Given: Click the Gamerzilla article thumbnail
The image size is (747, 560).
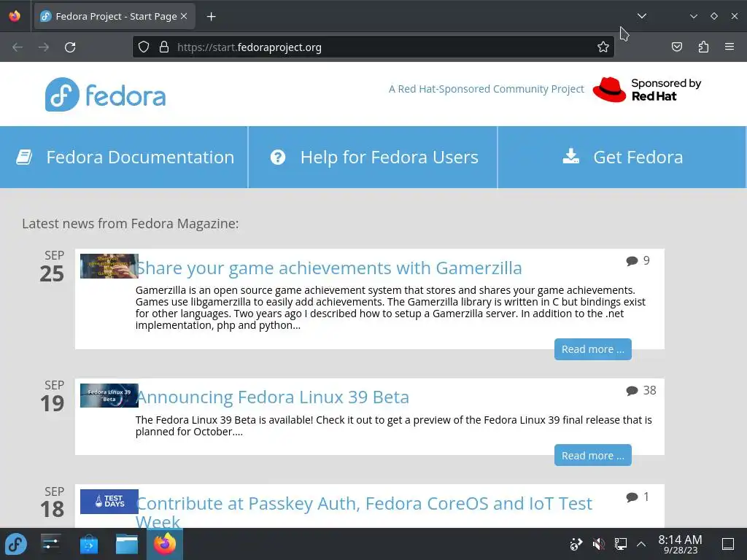Looking at the screenshot, I should coord(109,265).
